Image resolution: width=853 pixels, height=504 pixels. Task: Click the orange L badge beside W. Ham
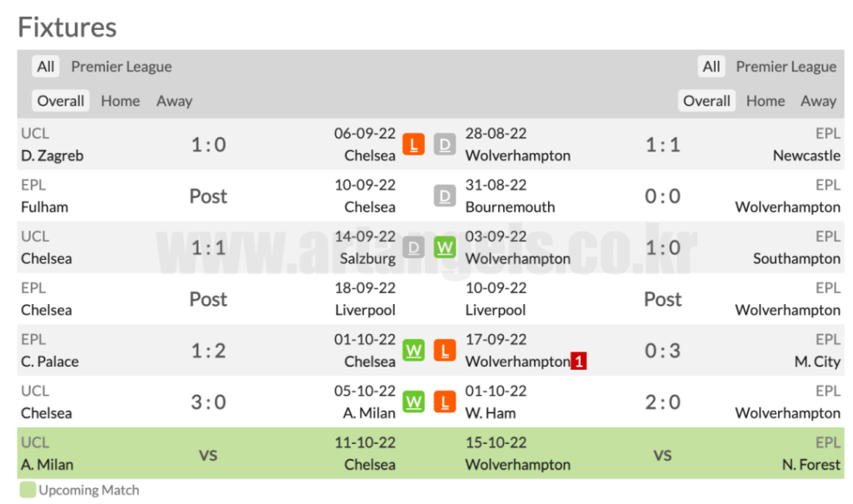tap(445, 402)
